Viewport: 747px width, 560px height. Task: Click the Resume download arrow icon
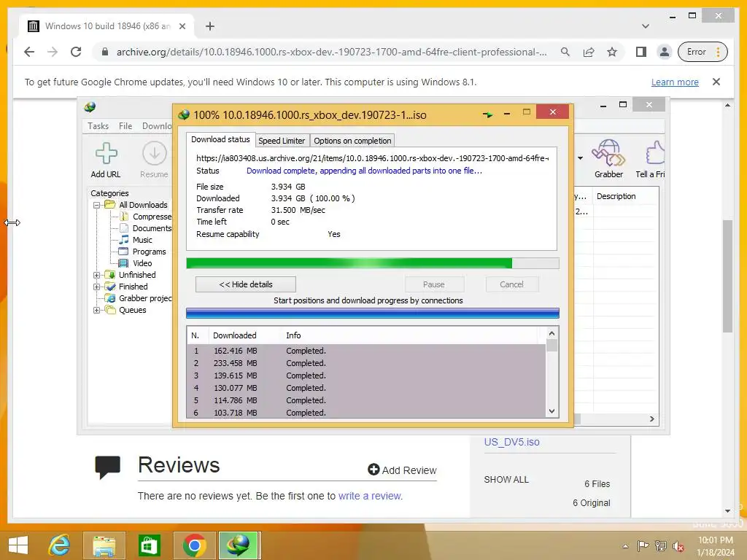(x=155, y=153)
